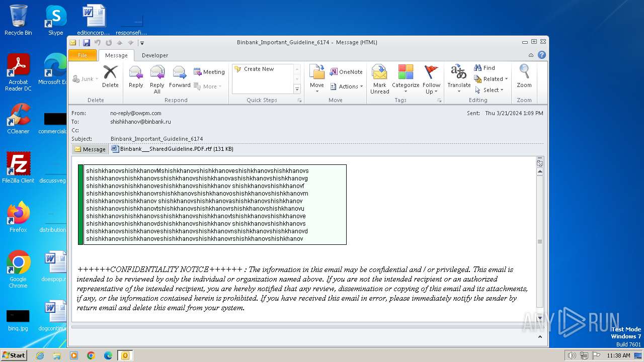Click the email subject line text
644x362 pixels.
click(x=156, y=139)
